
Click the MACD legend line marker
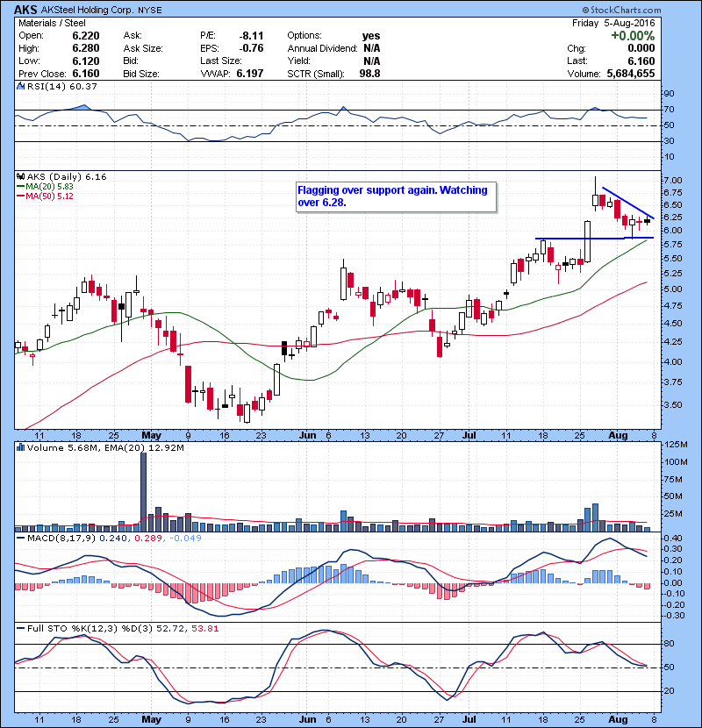20,539
